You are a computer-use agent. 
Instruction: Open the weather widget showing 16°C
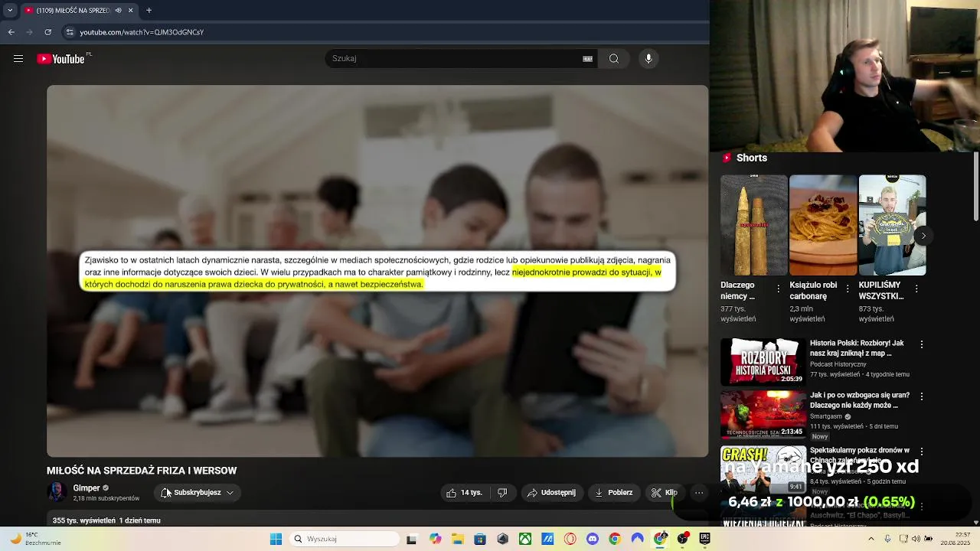pos(34,539)
